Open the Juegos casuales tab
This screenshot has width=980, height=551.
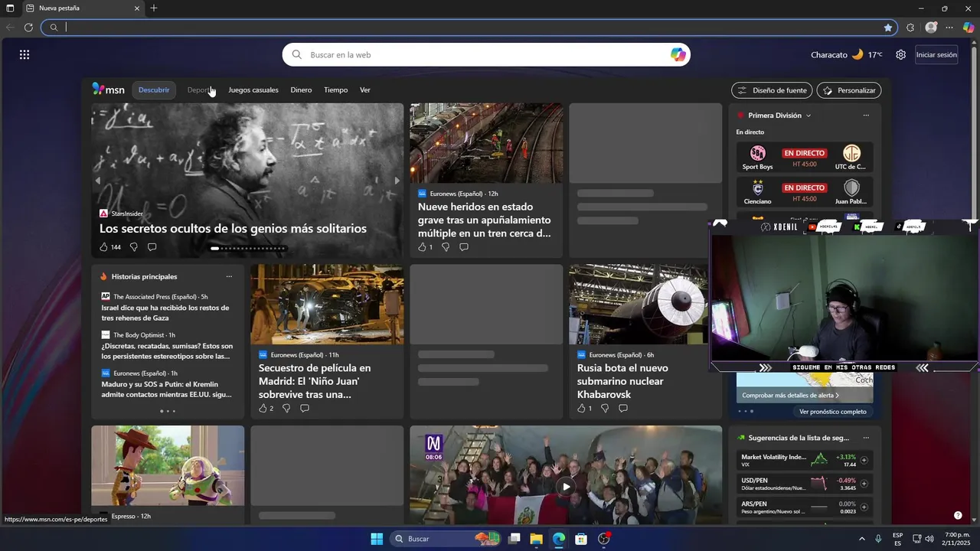click(x=253, y=90)
